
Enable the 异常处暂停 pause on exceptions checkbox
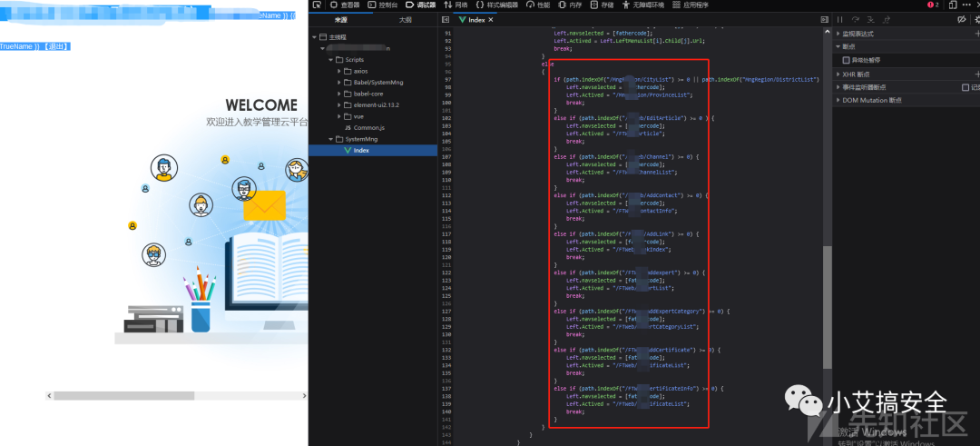click(x=847, y=60)
